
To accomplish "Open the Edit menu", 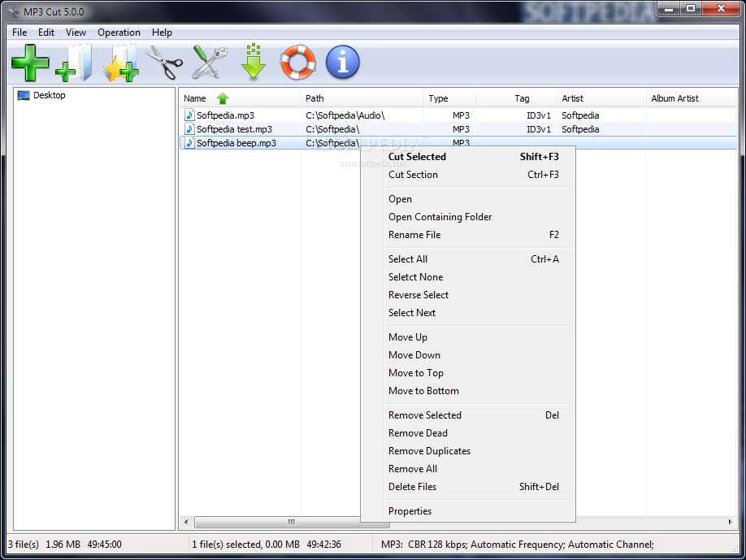I will coord(46,33).
